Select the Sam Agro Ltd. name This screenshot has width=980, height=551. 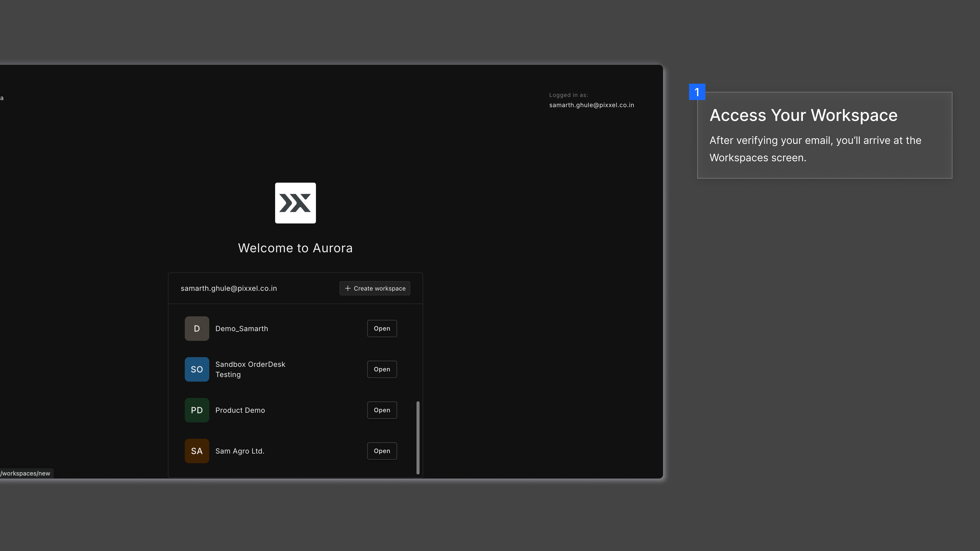(x=240, y=451)
